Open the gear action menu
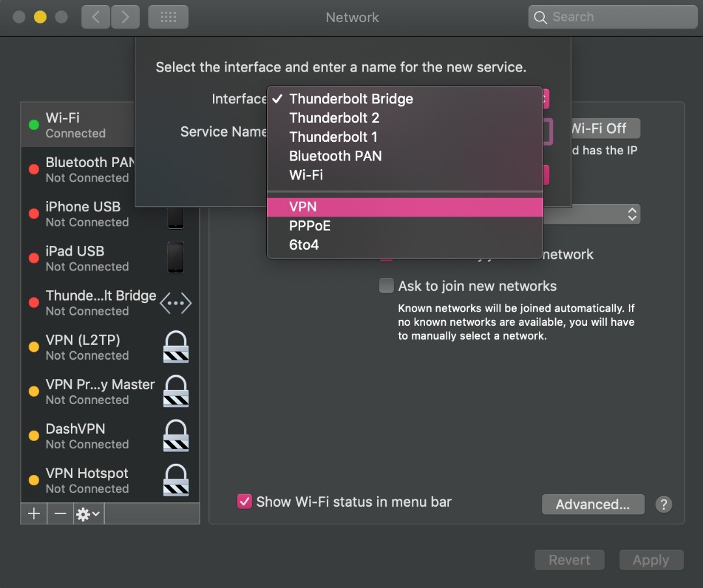This screenshot has width=703, height=588. pyautogui.click(x=88, y=514)
